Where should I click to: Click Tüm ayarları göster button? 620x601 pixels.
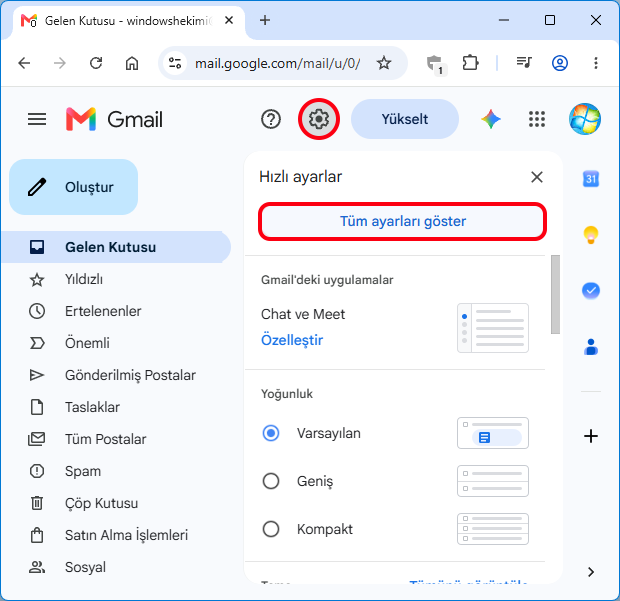pos(403,221)
